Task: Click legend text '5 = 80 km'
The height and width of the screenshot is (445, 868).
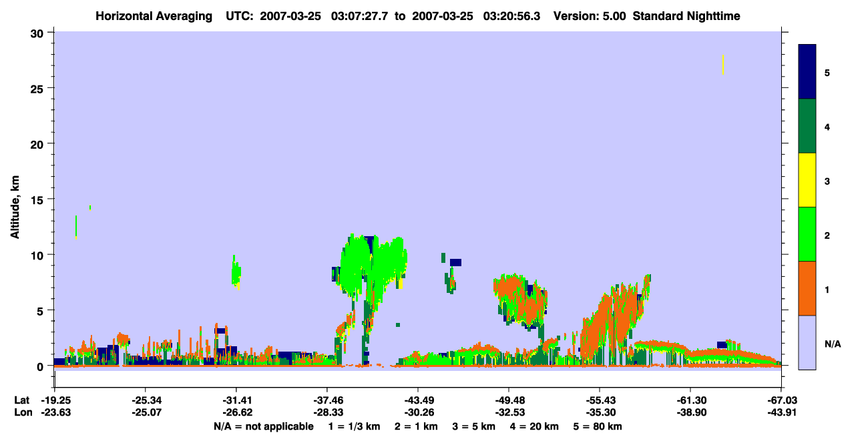Action: click(x=598, y=426)
